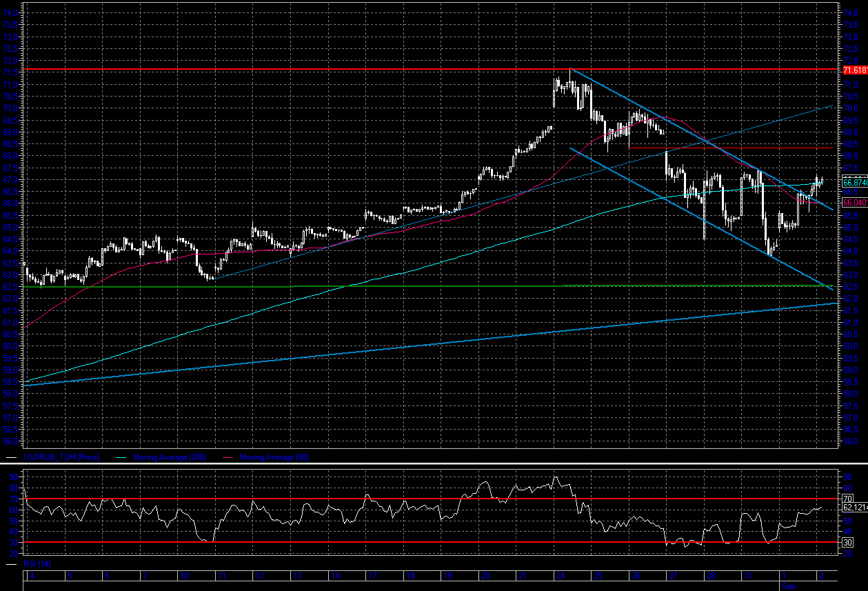
Task: Click date 31 on the time axis
Action: [746, 575]
